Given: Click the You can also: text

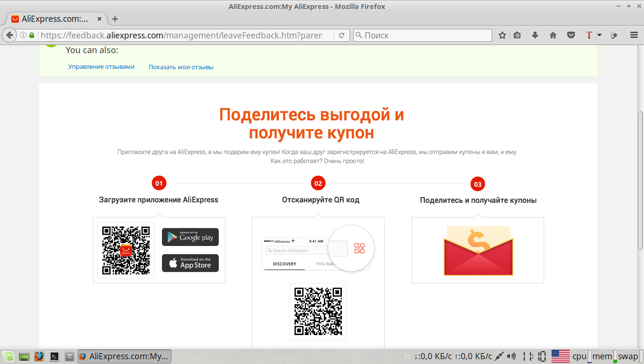Looking at the screenshot, I should (x=92, y=50).
